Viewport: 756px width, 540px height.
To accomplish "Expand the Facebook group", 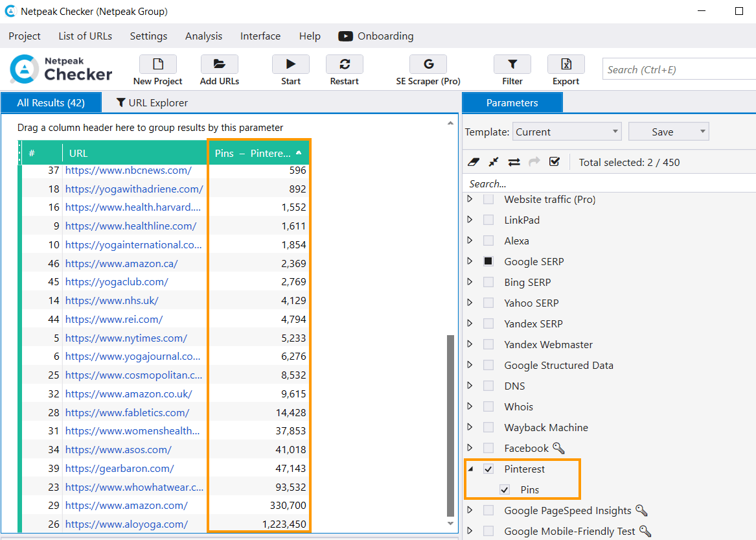I will click(470, 448).
